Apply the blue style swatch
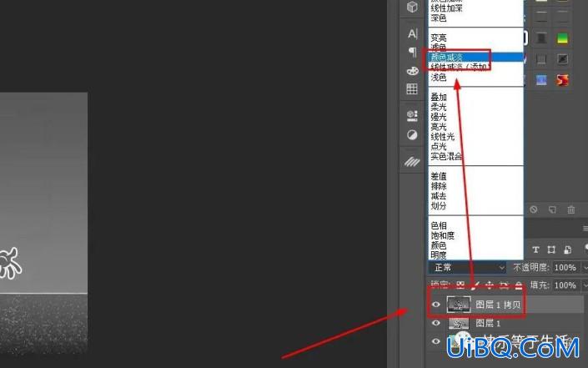Viewport: 588px width, 368px height. 541,80
